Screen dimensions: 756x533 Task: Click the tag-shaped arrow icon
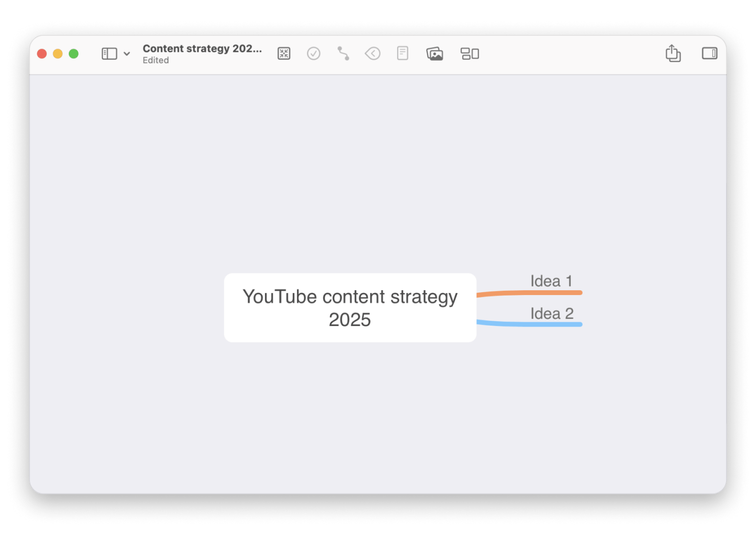373,54
